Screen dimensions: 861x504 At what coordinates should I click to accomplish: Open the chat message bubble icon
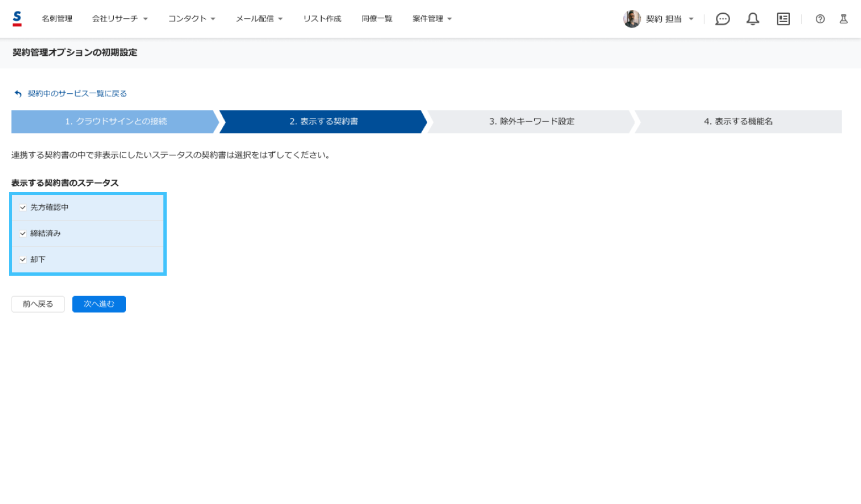(722, 19)
